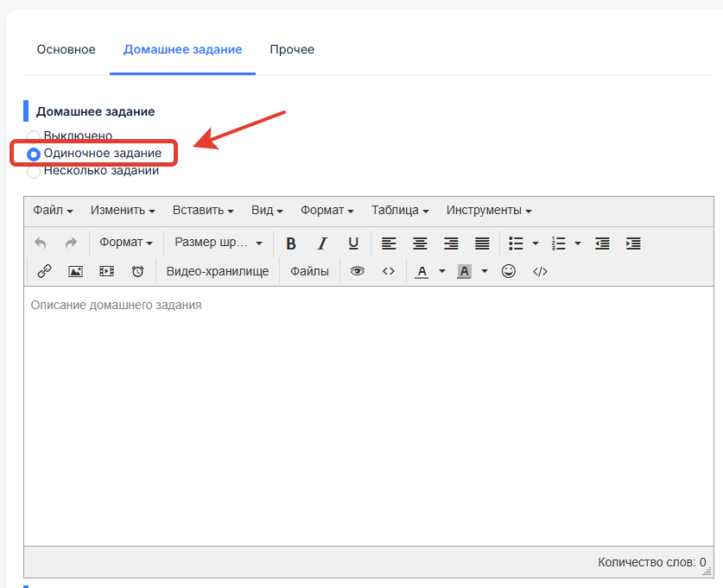Toggle italic text formatting
723x588 pixels.
(322, 243)
